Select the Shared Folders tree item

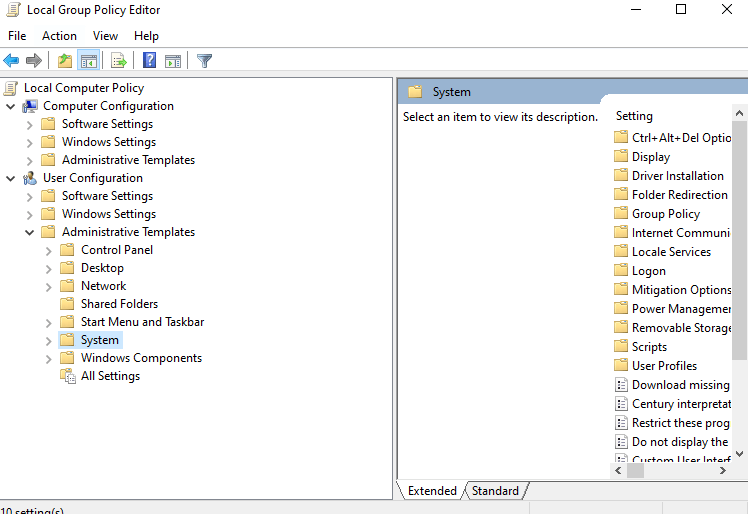click(x=119, y=304)
